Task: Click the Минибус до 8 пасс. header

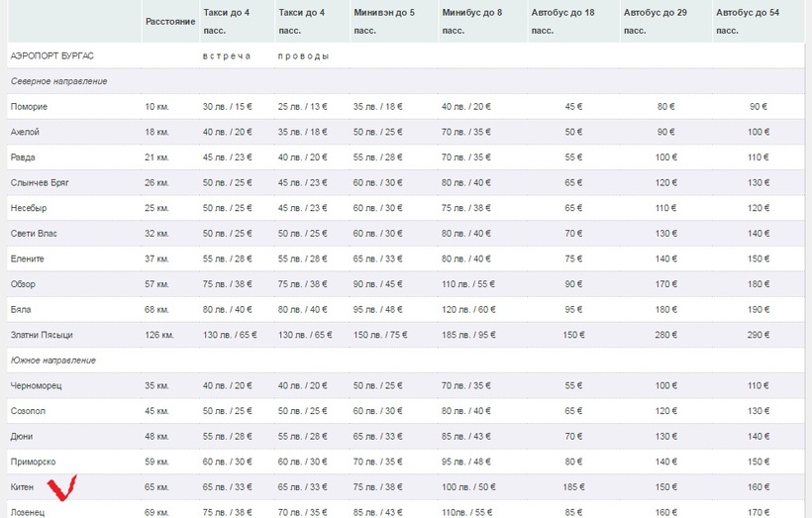Action: coord(470,21)
